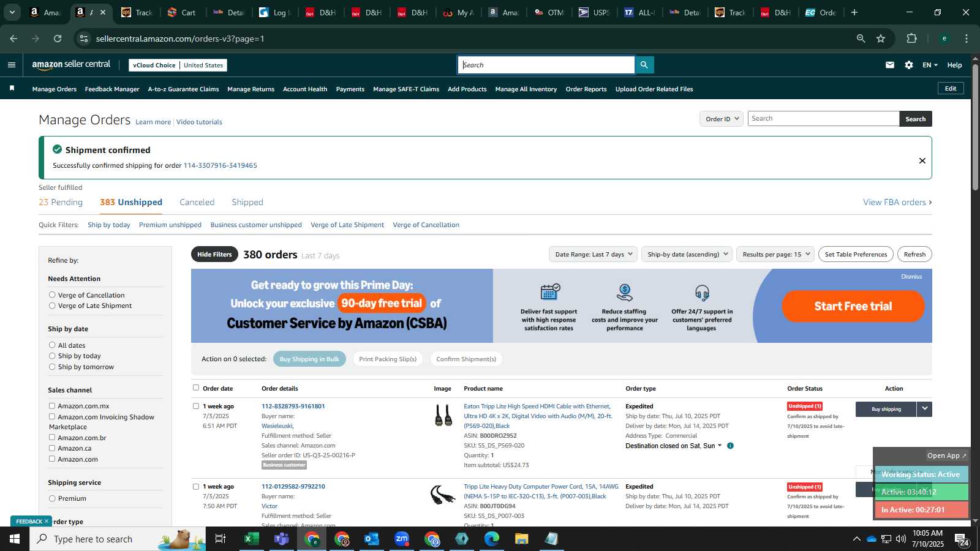The height and width of the screenshot is (551, 980).
Task: Open a new browser tab with the plus
Action: coord(854,12)
